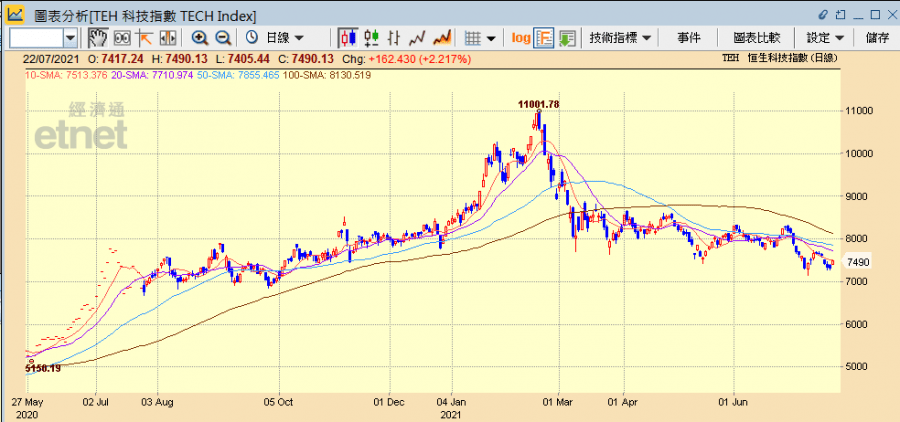The image size is (900, 422).
Task: Zoom in on the chart
Action: coord(200,37)
